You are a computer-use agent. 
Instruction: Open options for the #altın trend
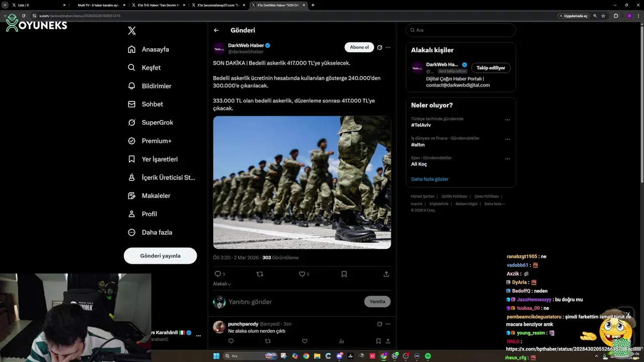pos(508,139)
